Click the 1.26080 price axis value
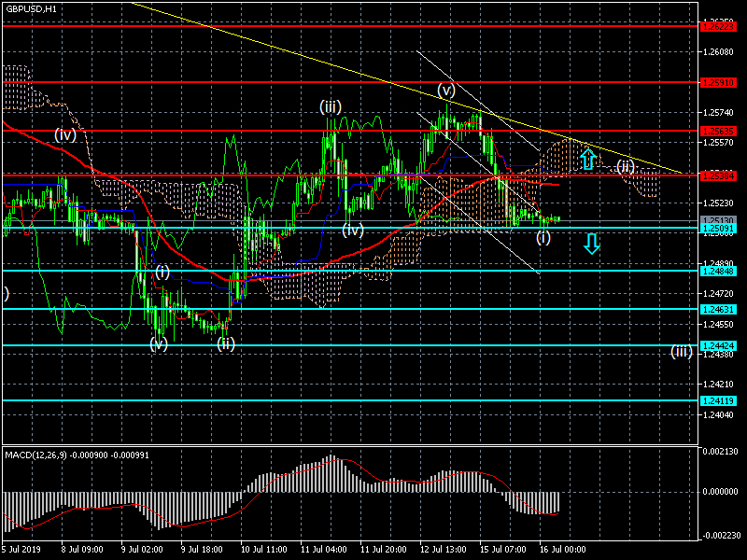This screenshot has height=560, width=747. (718, 52)
